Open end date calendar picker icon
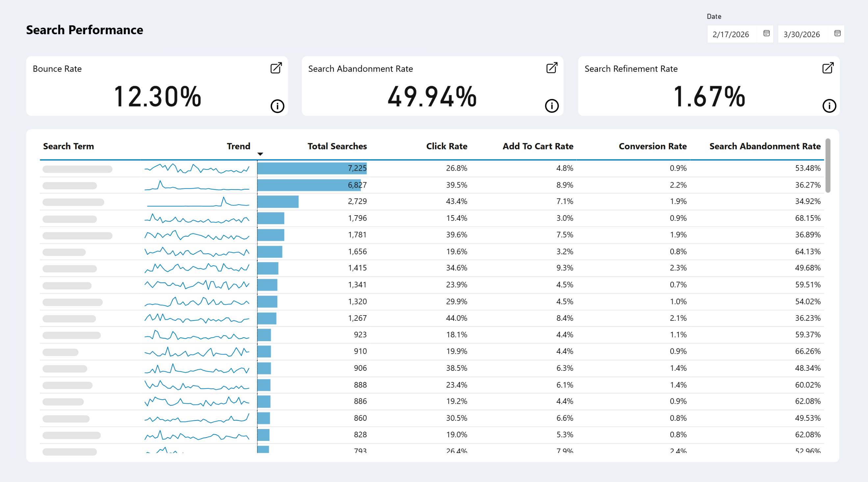 click(x=837, y=33)
